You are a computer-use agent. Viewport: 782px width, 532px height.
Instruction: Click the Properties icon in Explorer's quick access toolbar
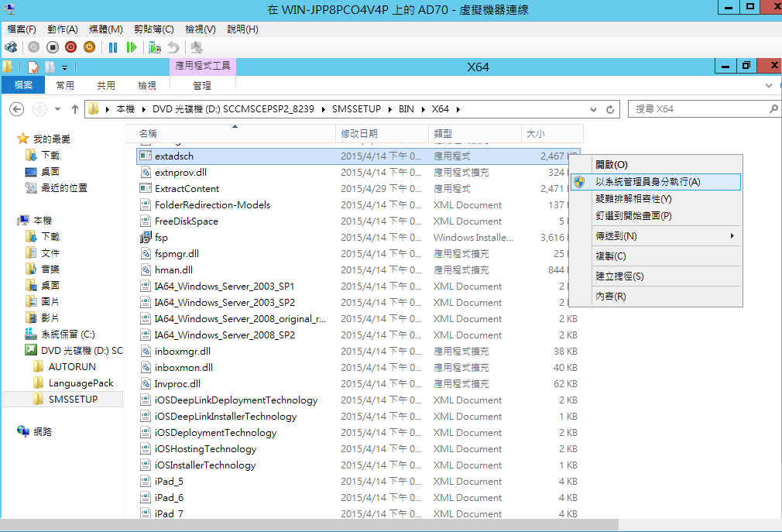(x=33, y=67)
